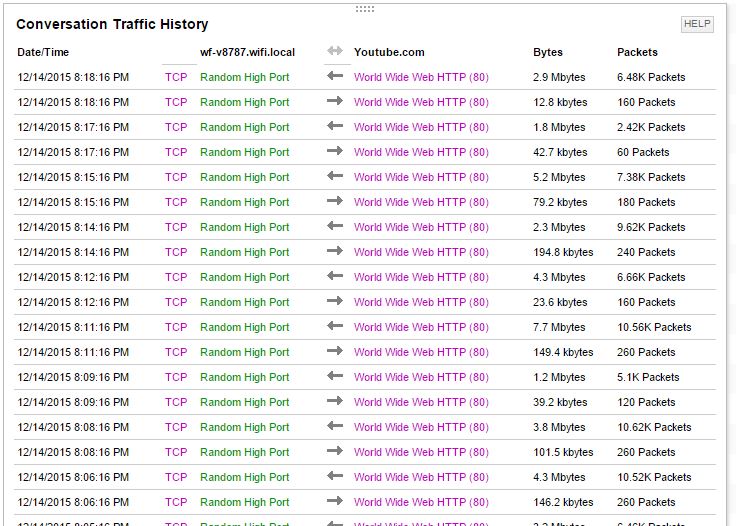Image resolution: width=736 pixels, height=526 pixels.
Task: Click the Packets column header
Action: point(637,52)
